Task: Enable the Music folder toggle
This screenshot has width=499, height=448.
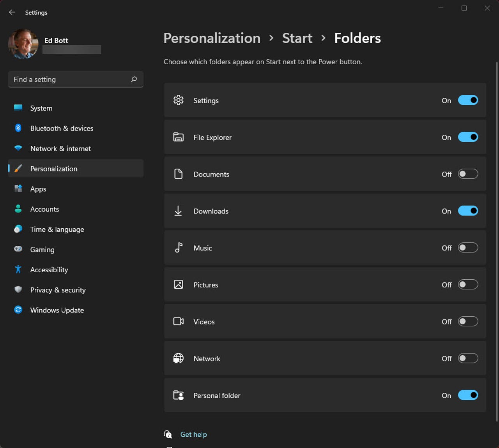Action: tap(468, 247)
